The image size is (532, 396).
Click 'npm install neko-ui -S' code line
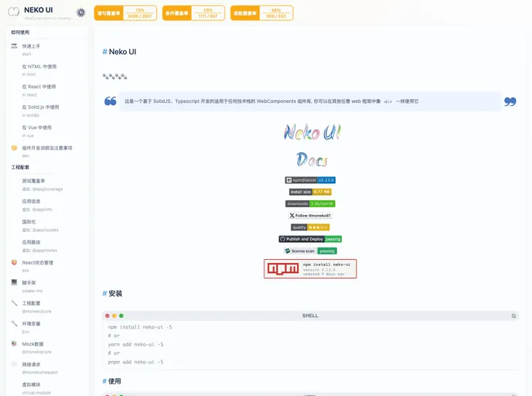140,327
